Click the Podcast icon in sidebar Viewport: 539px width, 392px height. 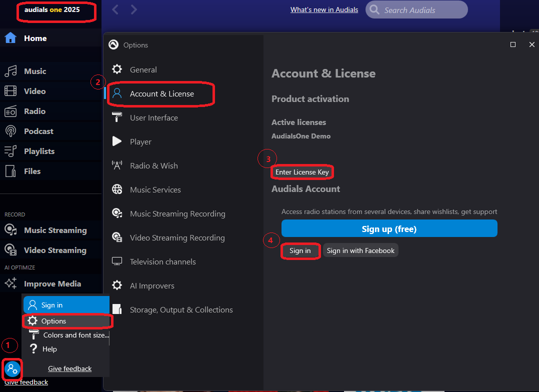coord(10,131)
